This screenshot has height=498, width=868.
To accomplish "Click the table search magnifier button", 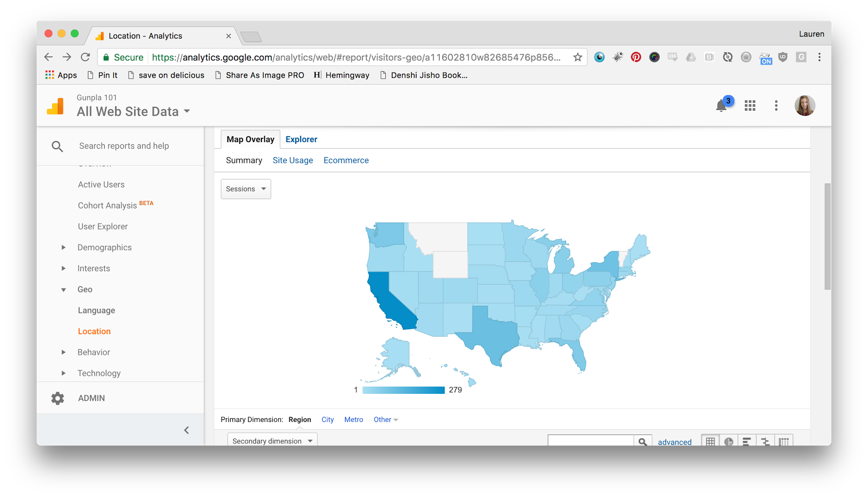I will 643,442.
